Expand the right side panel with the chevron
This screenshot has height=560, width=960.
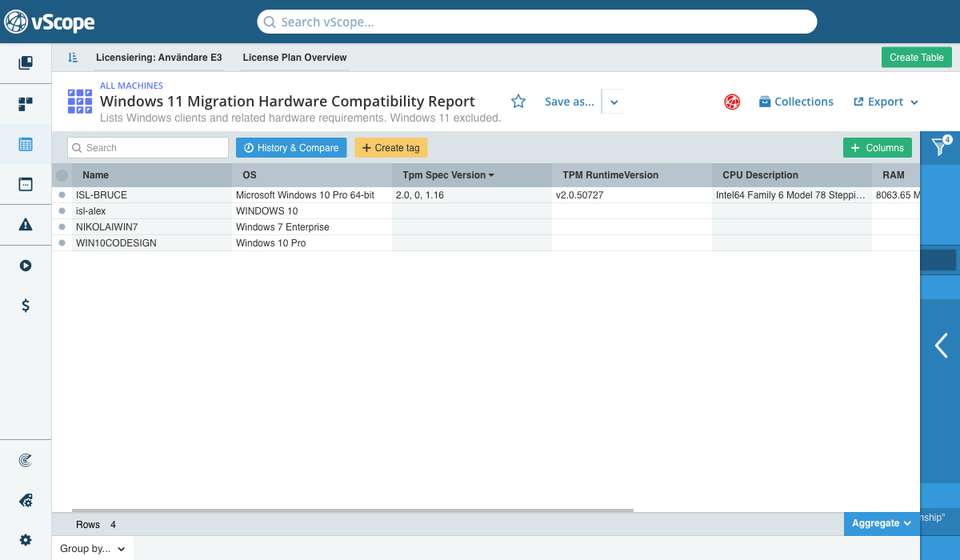[x=941, y=346]
